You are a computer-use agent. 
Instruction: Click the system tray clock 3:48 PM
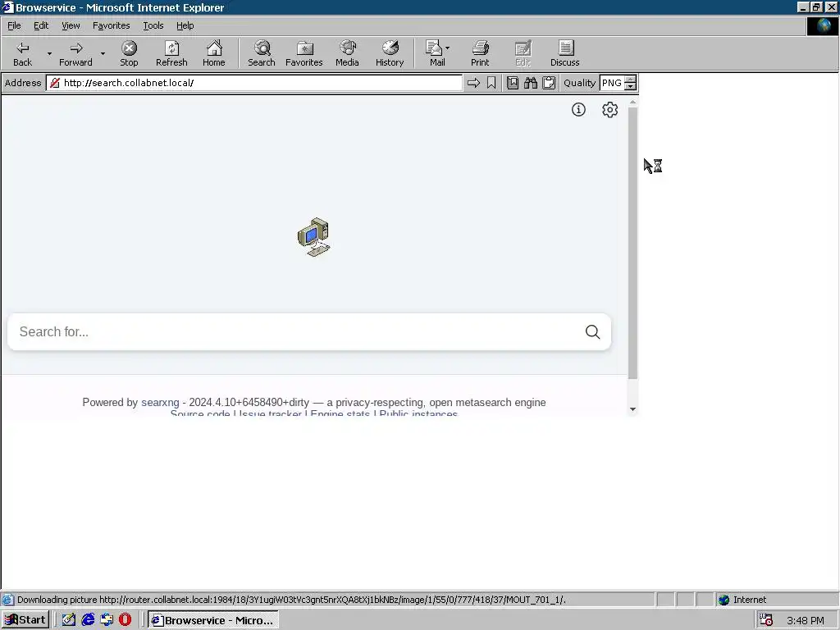806,621
